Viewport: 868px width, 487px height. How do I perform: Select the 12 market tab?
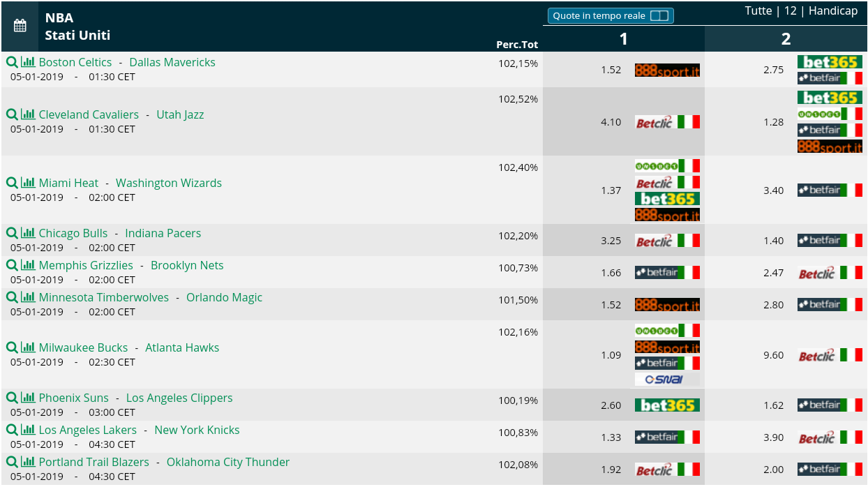tap(791, 10)
